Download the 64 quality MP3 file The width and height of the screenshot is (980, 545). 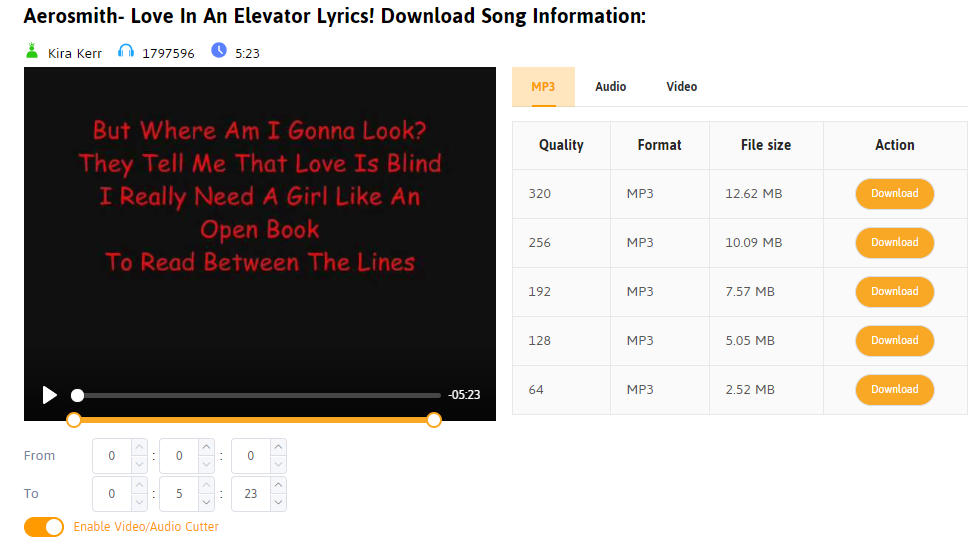[894, 389]
